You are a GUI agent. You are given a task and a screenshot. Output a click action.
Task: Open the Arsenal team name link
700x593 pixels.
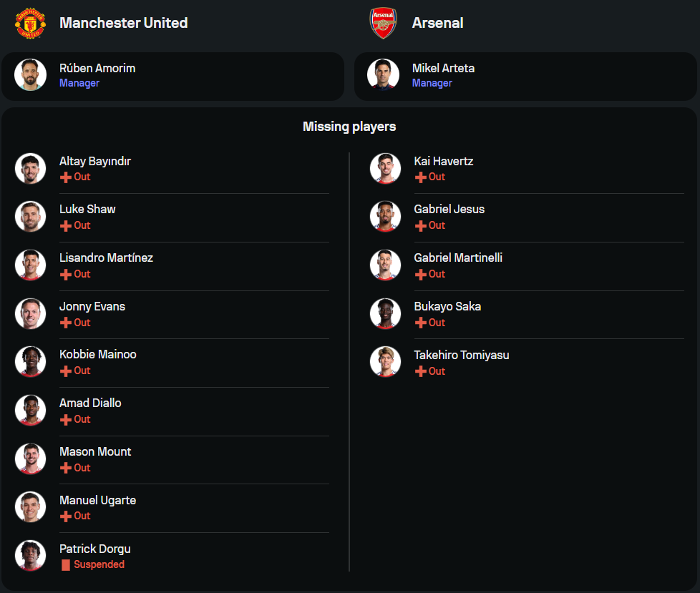437,23
